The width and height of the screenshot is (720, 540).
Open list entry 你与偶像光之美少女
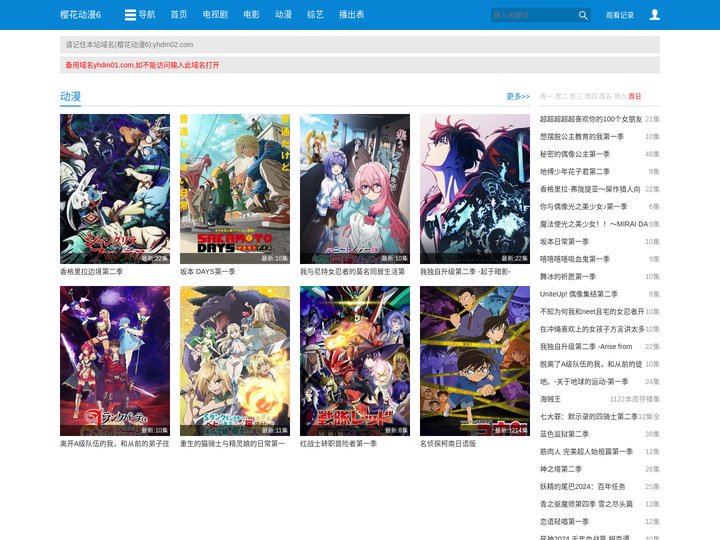point(583,207)
